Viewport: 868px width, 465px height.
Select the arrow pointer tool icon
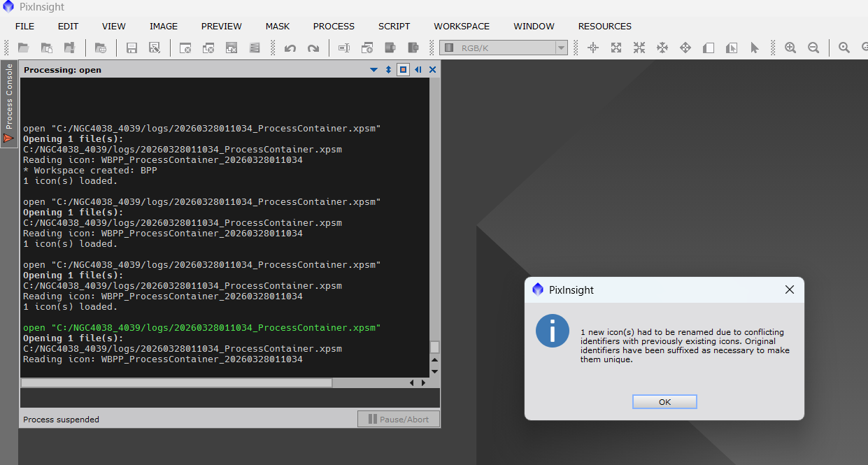[x=754, y=48]
